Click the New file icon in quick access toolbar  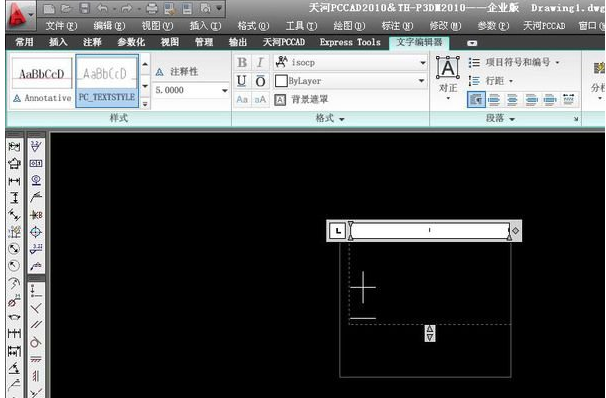[49, 8]
